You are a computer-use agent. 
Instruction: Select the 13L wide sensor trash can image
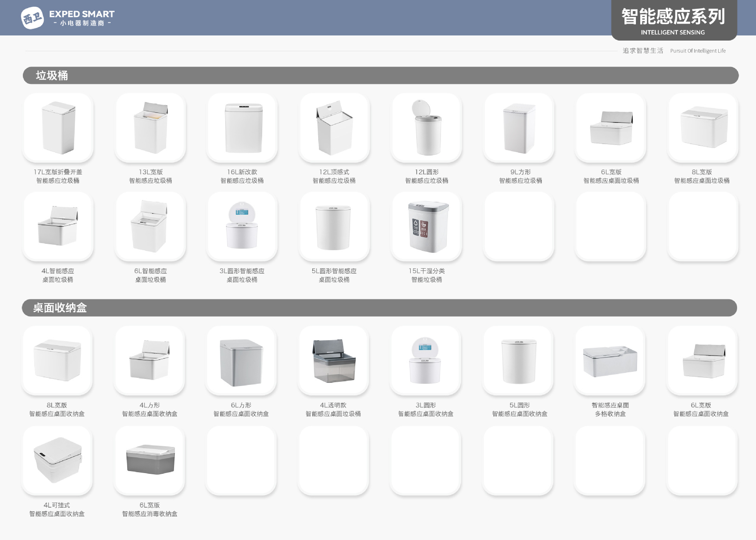150,128
